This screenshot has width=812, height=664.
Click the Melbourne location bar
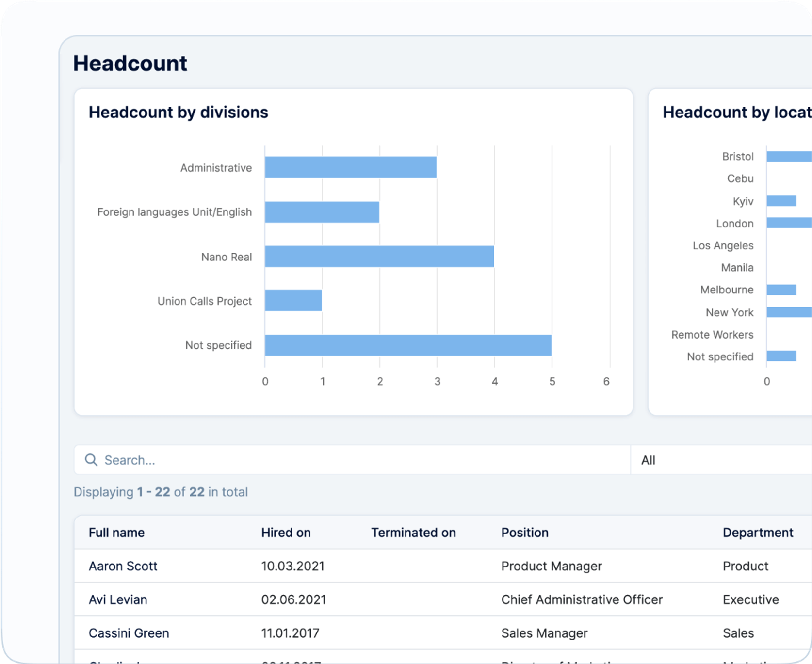point(781,290)
